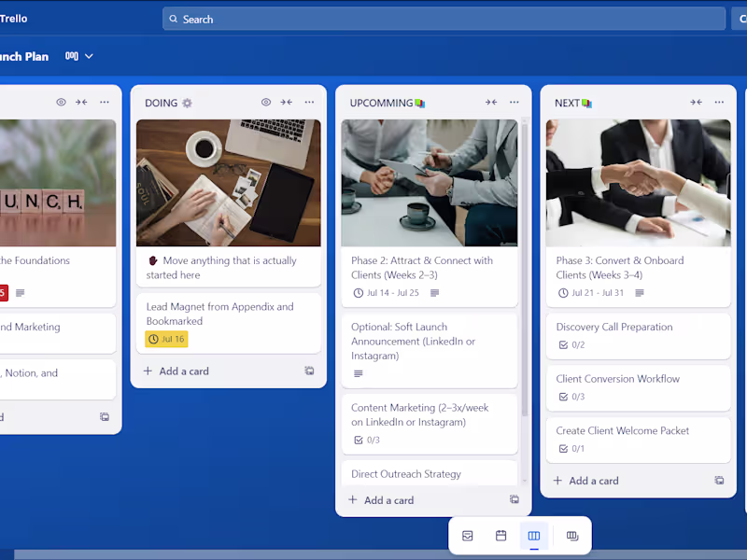Click 0/3 checklist badge on Content Marketing
This screenshot has height=560, width=747.
tap(367, 440)
